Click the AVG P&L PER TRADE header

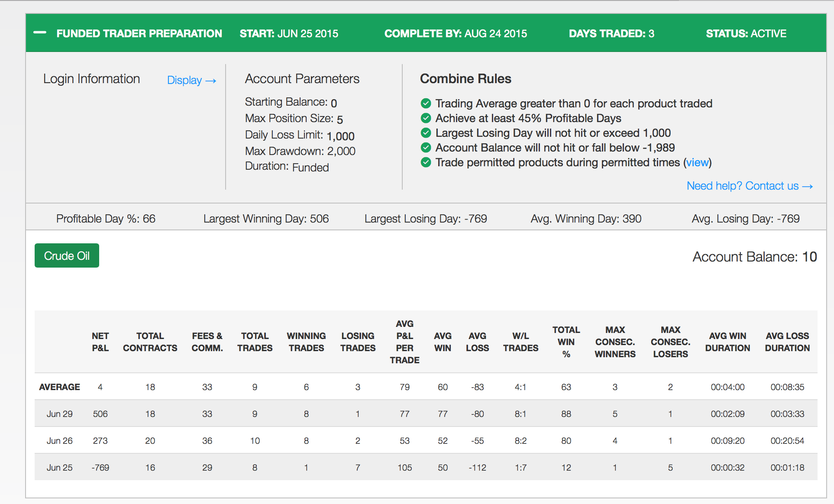pyautogui.click(x=404, y=342)
